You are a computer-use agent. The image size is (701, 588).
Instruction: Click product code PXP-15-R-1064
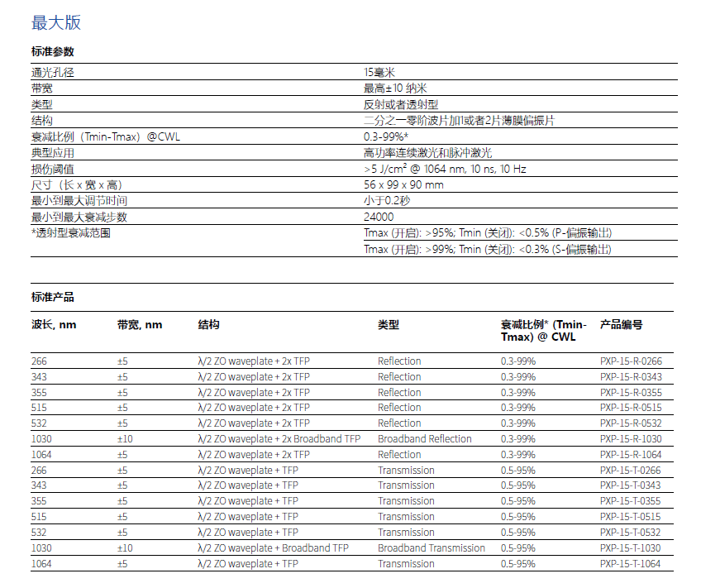tap(631, 455)
